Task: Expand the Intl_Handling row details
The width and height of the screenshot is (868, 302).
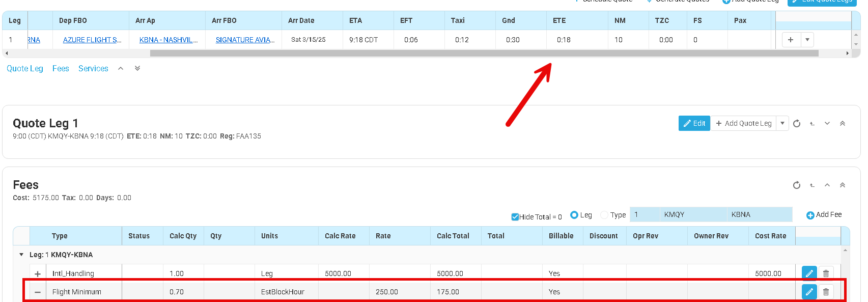Action: (x=38, y=273)
